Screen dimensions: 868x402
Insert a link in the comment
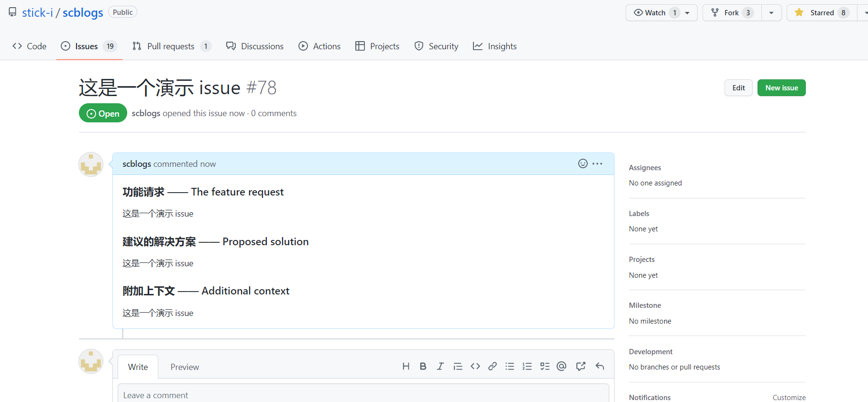(492, 366)
